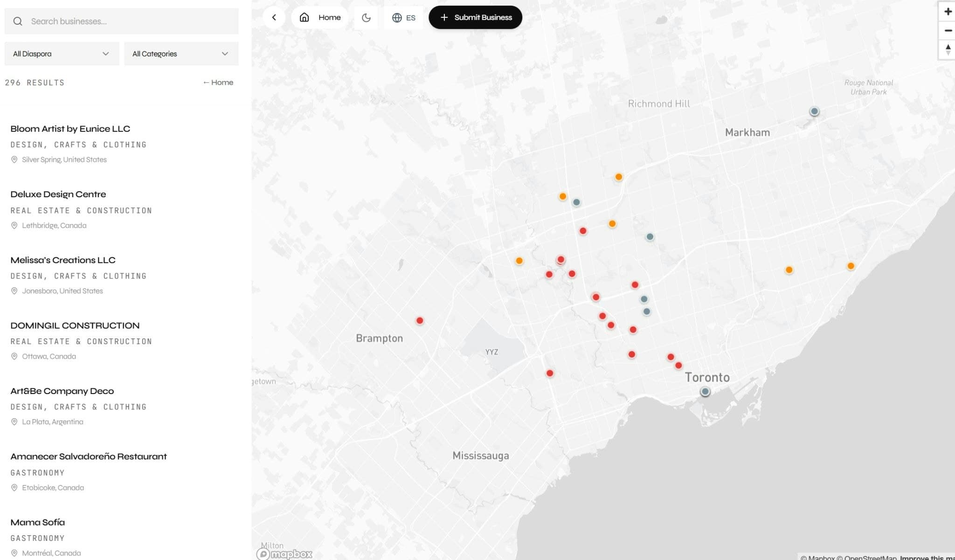The width and height of the screenshot is (955, 560).
Task: Click the search magnifier icon
Action: point(18,21)
